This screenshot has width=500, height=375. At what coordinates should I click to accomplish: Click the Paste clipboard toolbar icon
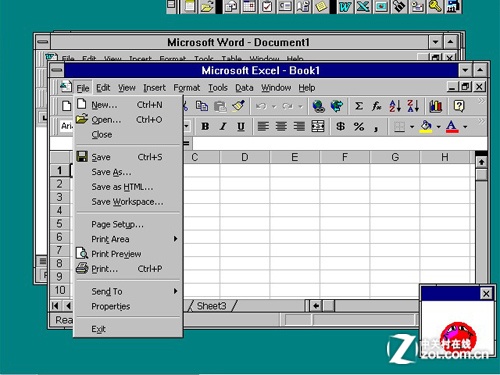coord(220,106)
